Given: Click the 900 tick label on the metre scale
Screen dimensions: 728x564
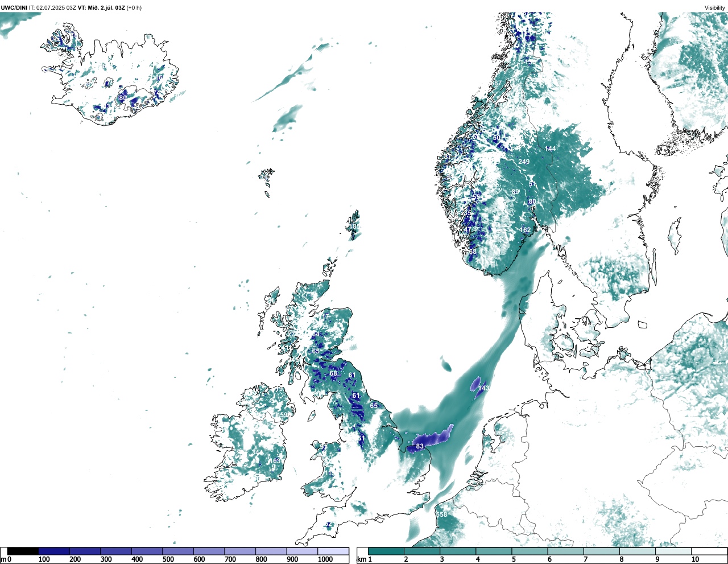Looking at the screenshot, I should click(x=292, y=559).
